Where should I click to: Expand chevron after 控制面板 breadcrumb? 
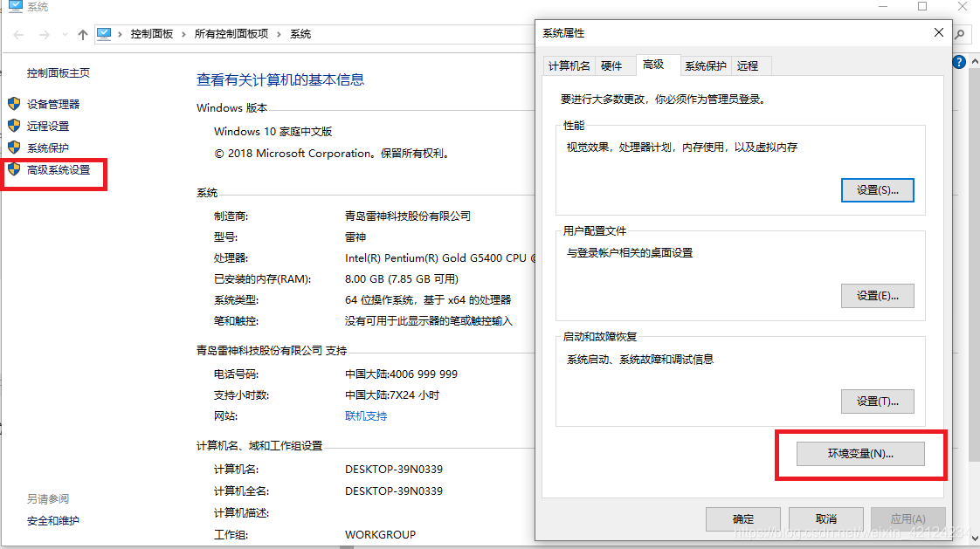(x=183, y=34)
